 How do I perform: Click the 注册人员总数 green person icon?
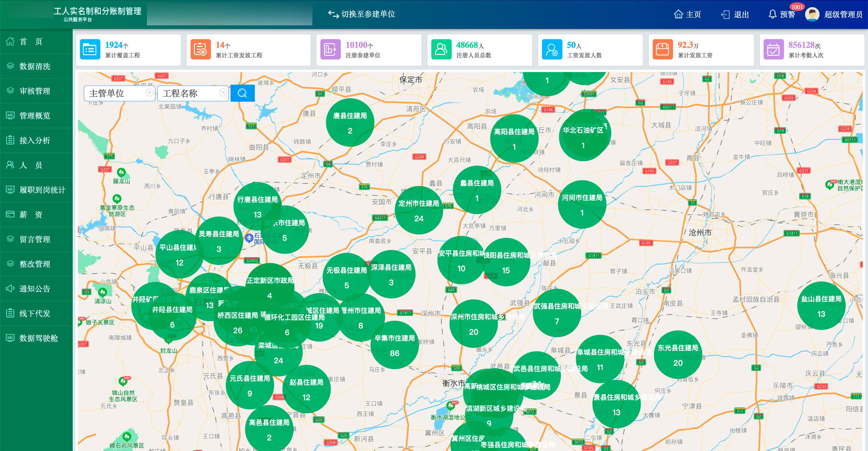(441, 49)
